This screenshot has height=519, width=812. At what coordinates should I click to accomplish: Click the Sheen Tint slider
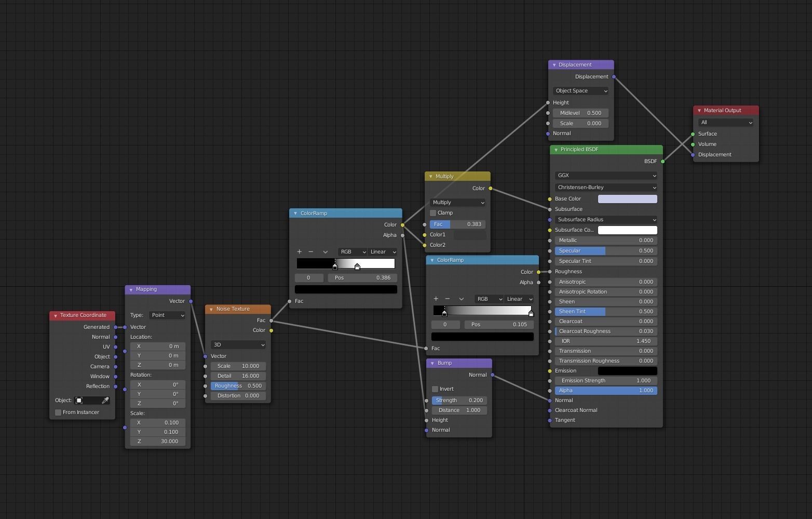point(606,312)
